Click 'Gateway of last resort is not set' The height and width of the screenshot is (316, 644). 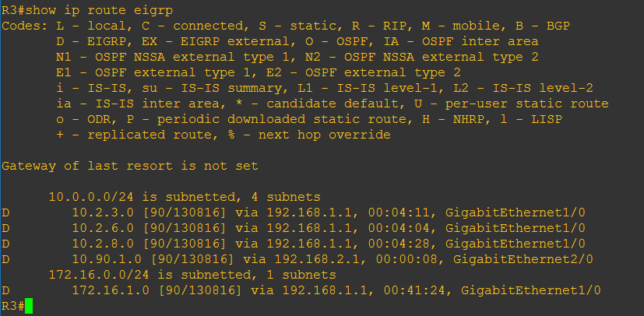tap(130, 166)
